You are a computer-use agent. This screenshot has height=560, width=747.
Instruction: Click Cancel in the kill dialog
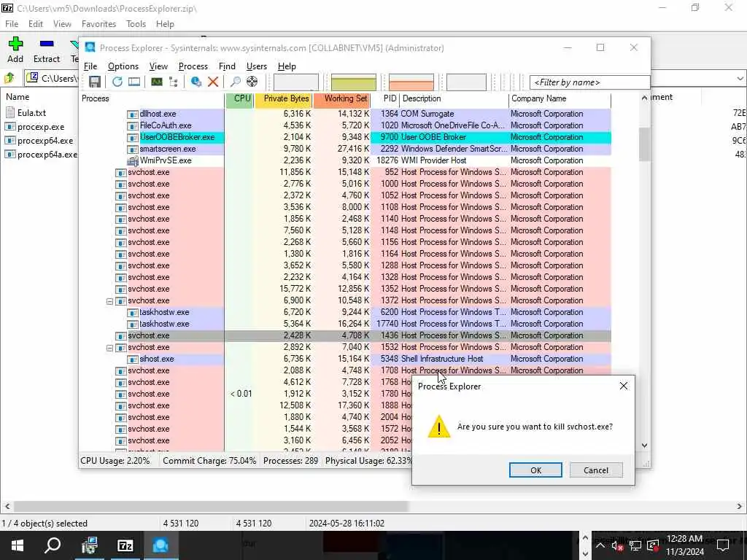pyautogui.click(x=596, y=470)
